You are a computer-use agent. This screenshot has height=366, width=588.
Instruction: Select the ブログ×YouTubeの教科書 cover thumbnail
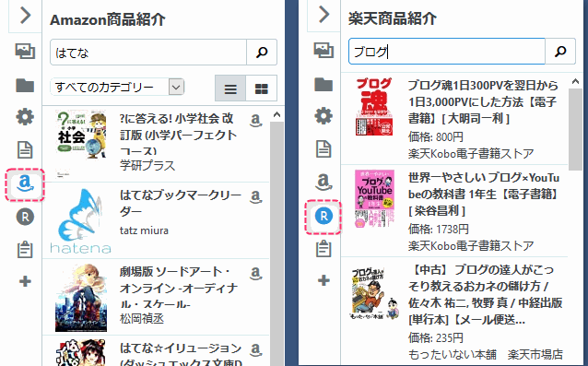pyautogui.click(x=374, y=199)
